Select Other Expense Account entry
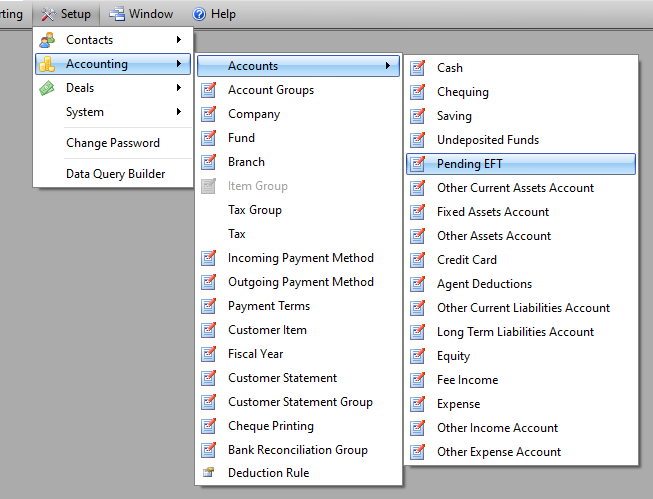The height and width of the screenshot is (499, 653). click(521, 452)
